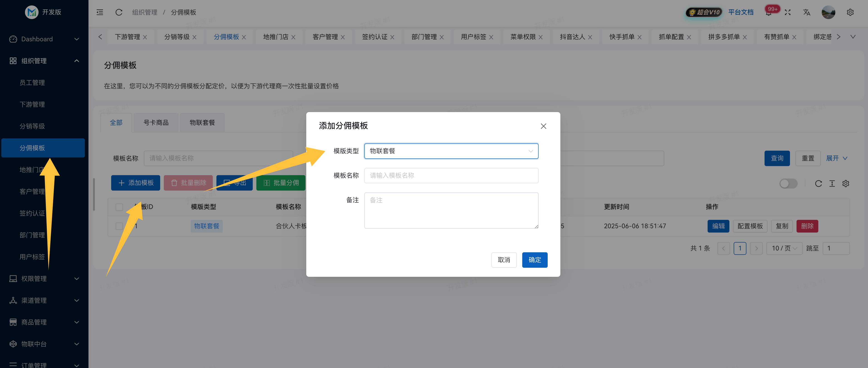This screenshot has width=868, height=368.
Task: Open the 模版类型 dropdown showing 物联套餐
Action: pos(451,151)
